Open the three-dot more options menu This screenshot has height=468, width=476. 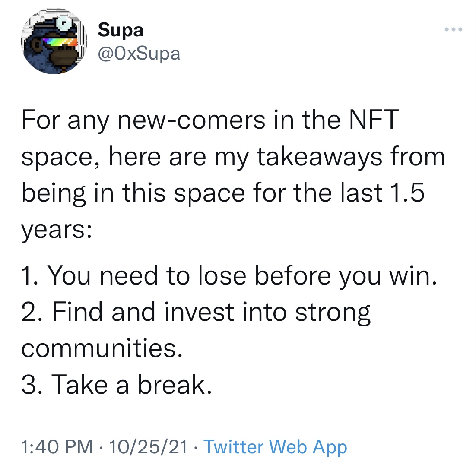tap(454, 30)
